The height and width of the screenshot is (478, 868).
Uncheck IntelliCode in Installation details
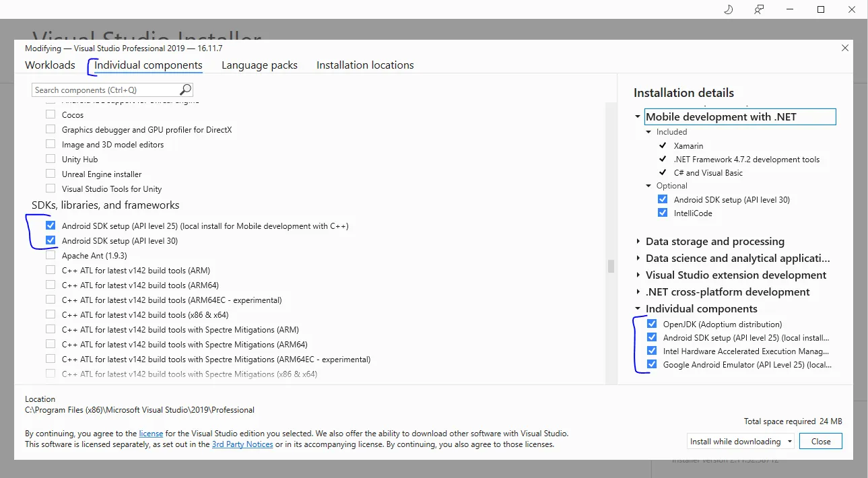point(663,213)
